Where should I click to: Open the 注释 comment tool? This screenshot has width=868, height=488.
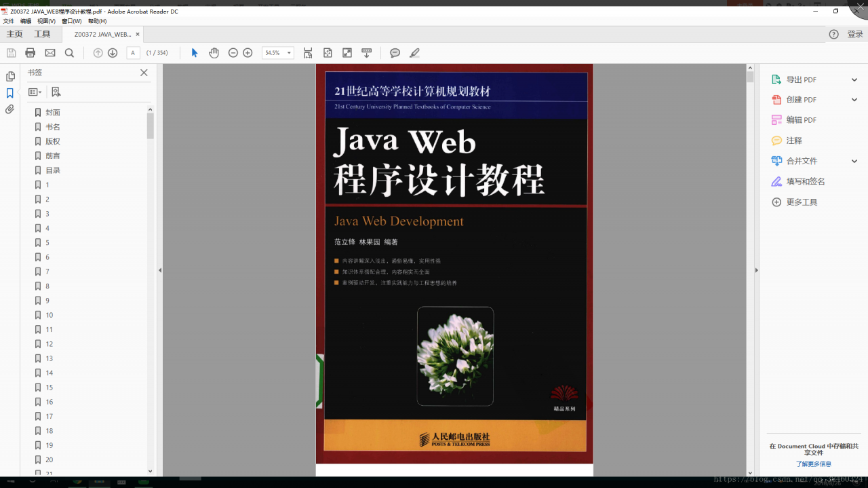(x=793, y=140)
